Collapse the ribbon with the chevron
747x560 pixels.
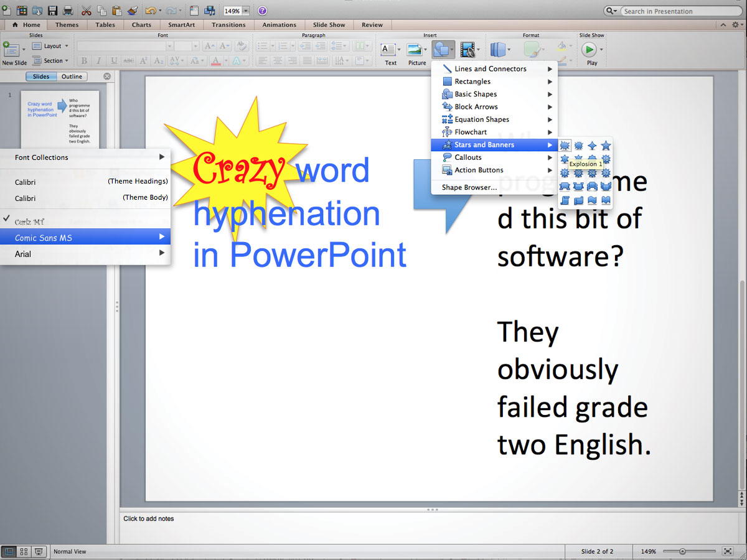click(x=725, y=25)
